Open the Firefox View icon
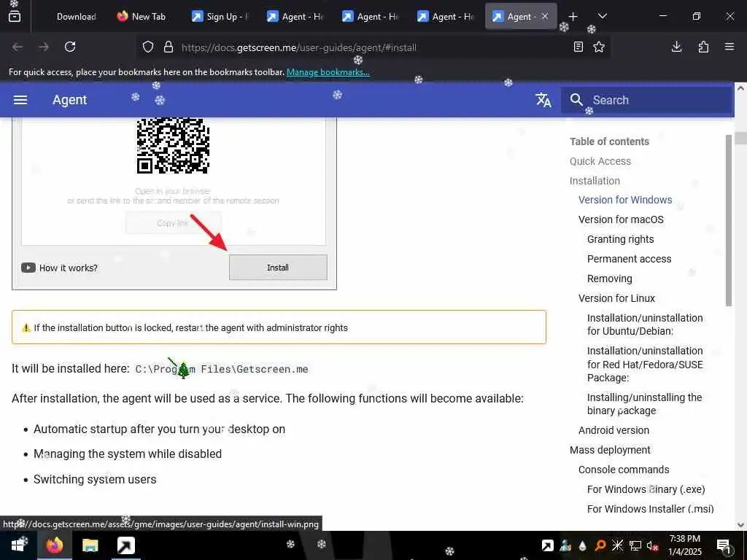The height and width of the screenshot is (560, 747). (x=15, y=16)
